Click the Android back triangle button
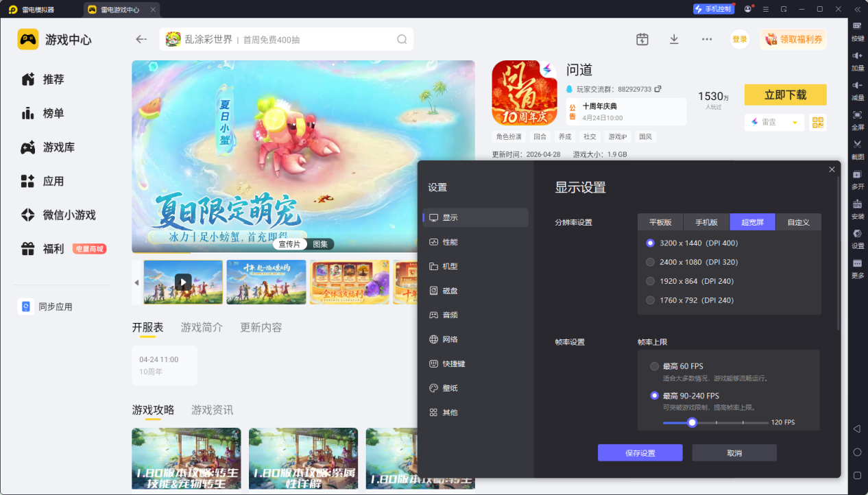This screenshot has width=868, height=495. coord(857,428)
